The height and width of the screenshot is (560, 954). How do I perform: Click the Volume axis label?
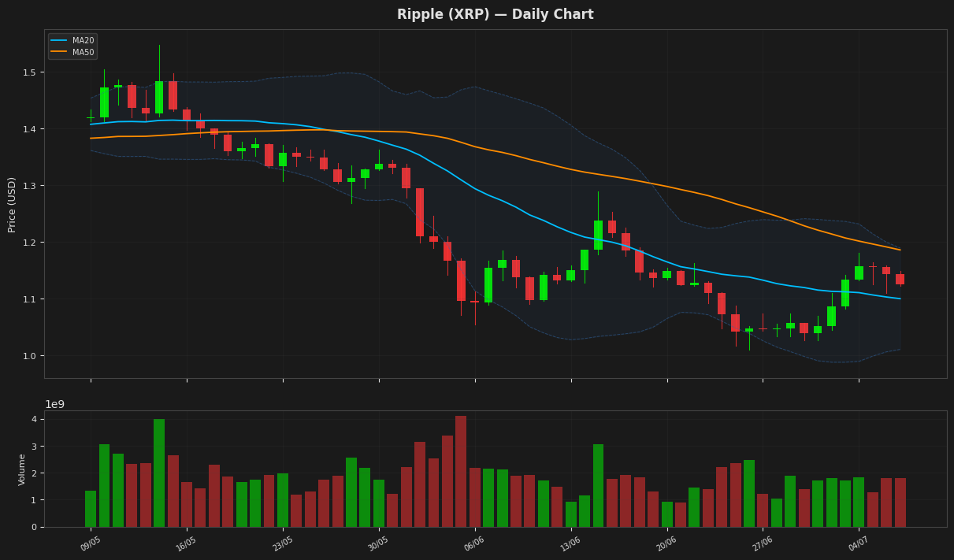point(22,469)
